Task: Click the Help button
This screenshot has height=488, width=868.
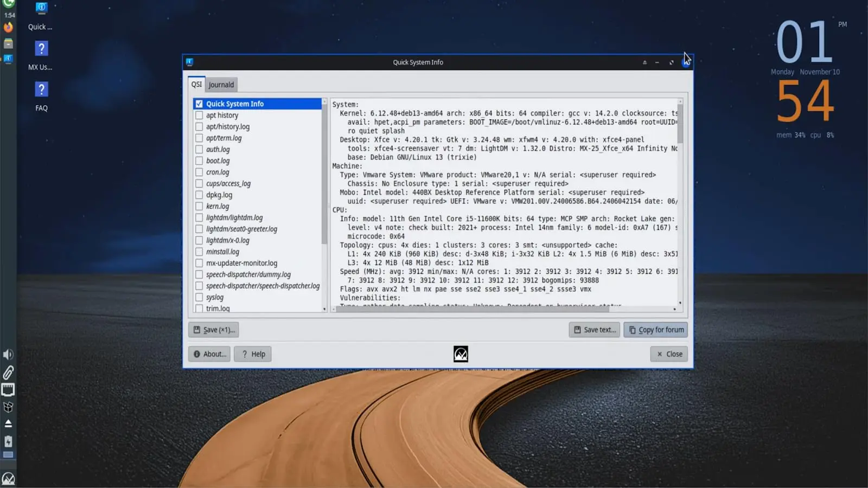Action: [253, 354]
